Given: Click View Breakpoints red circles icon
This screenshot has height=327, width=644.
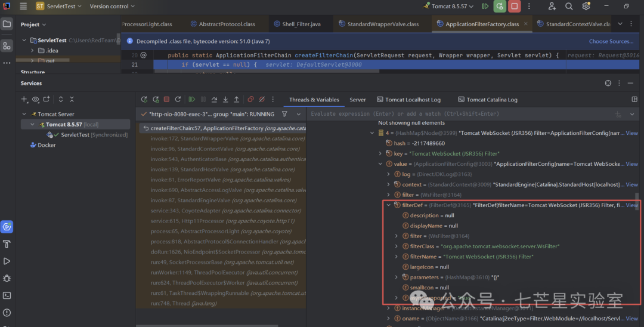Looking at the screenshot, I should (x=250, y=100).
